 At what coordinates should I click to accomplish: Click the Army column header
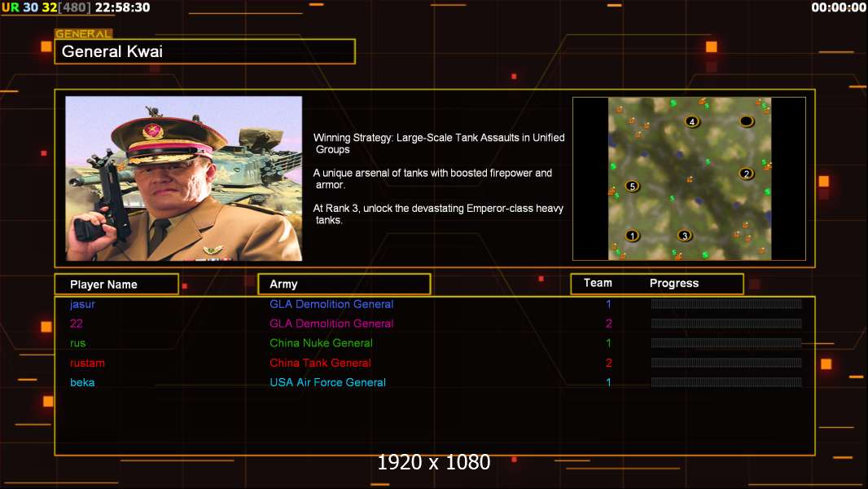[x=344, y=284]
